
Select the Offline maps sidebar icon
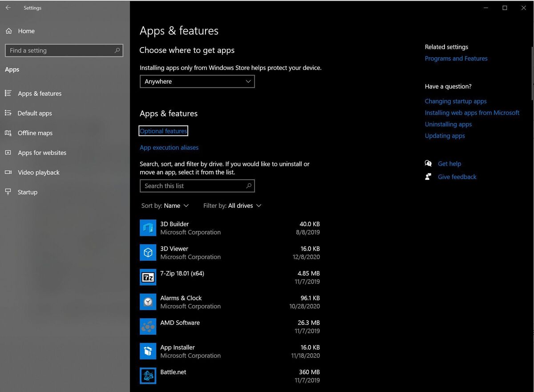click(8, 133)
